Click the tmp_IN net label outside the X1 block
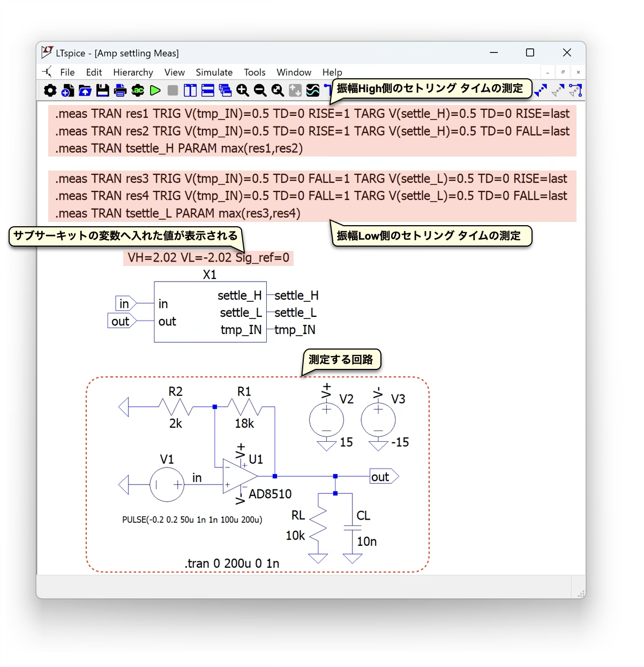 pos(295,330)
